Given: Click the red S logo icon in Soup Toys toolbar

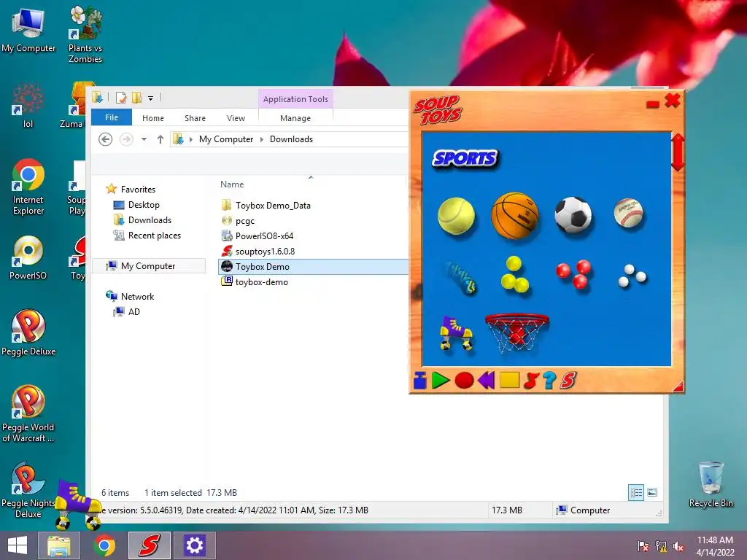Looking at the screenshot, I should point(568,381).
